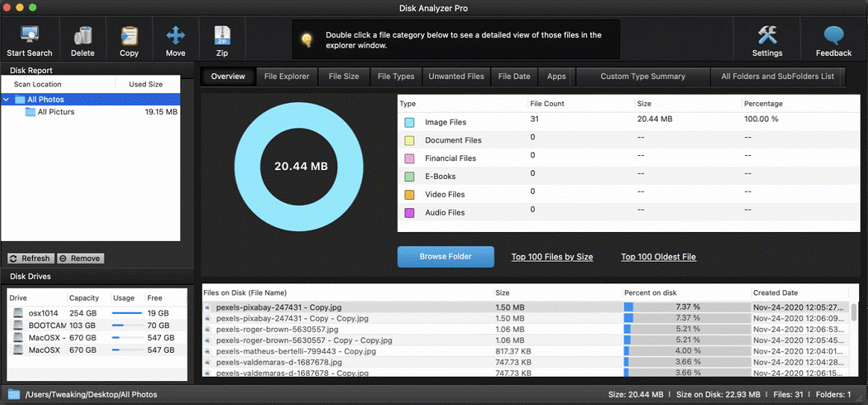
Task: Click the Browse Folder button
Action: (446, 257)
